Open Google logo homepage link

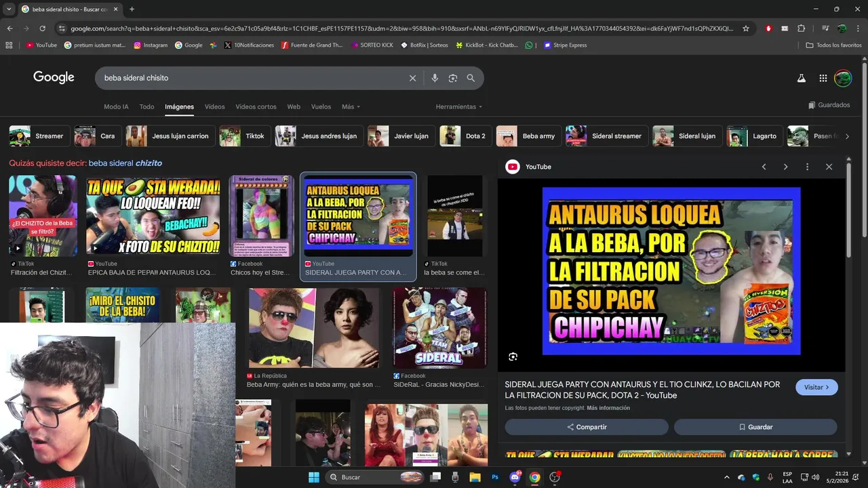pyautogui.click(x=54, y=77)
